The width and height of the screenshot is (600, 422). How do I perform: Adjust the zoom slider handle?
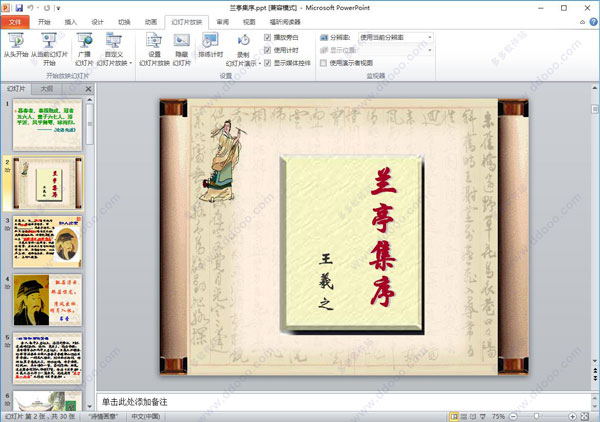(x=536, y=416)
